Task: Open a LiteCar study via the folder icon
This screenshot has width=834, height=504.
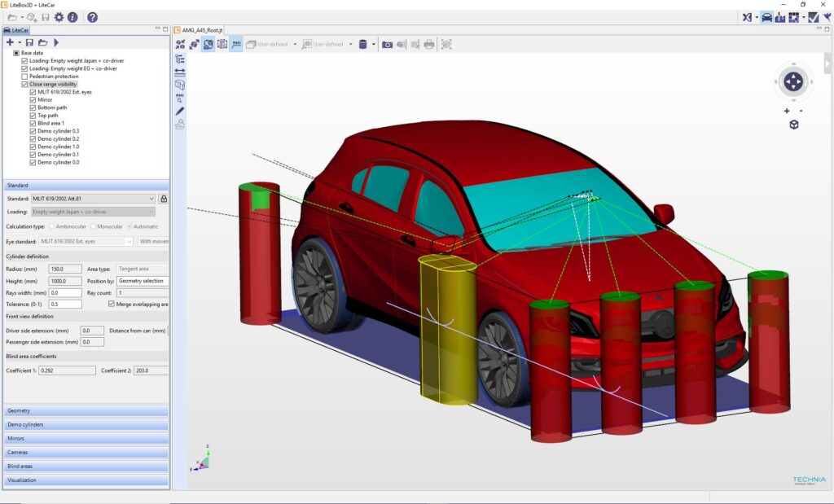Action: point(42,42)
